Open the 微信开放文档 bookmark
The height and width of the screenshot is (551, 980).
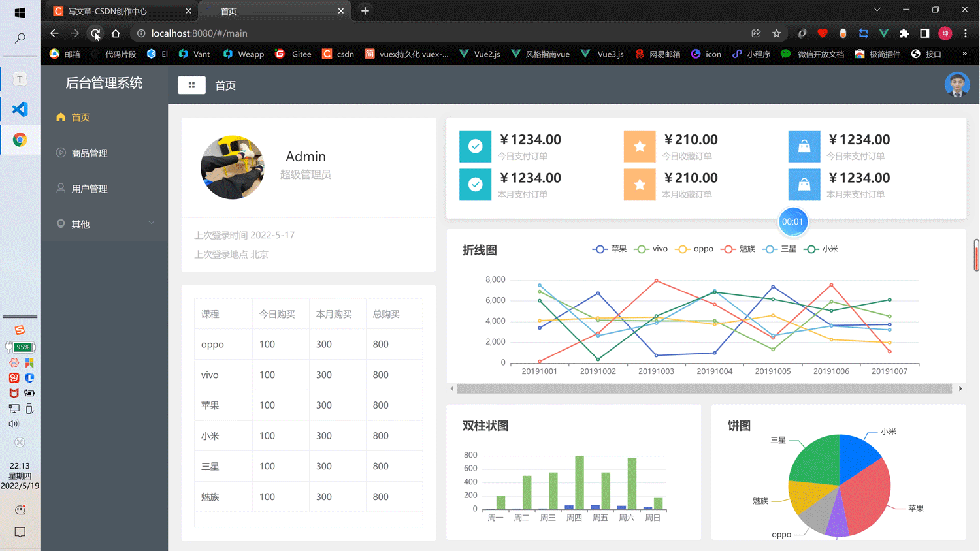click(x=812, y=54)
